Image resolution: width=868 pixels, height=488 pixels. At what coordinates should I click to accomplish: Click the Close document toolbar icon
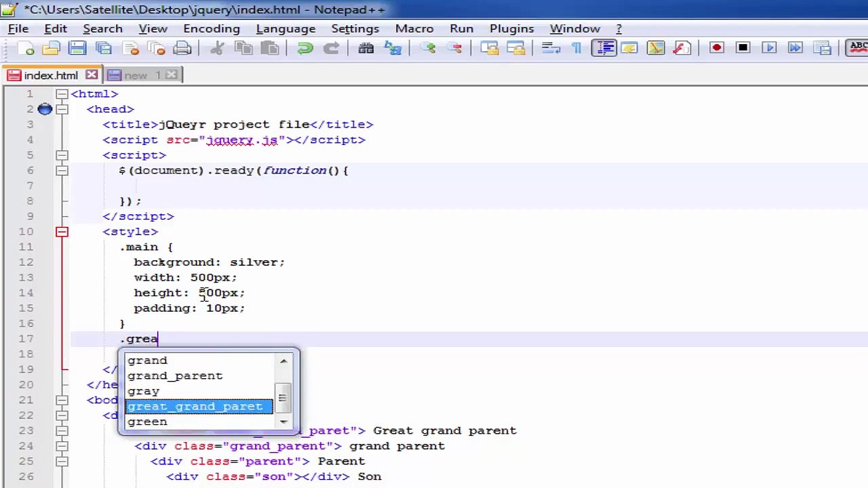[x=131, y=48]
